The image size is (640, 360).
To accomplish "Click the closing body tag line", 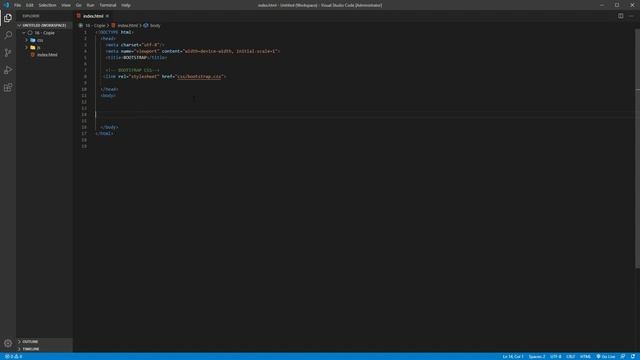I will (109, 127).
